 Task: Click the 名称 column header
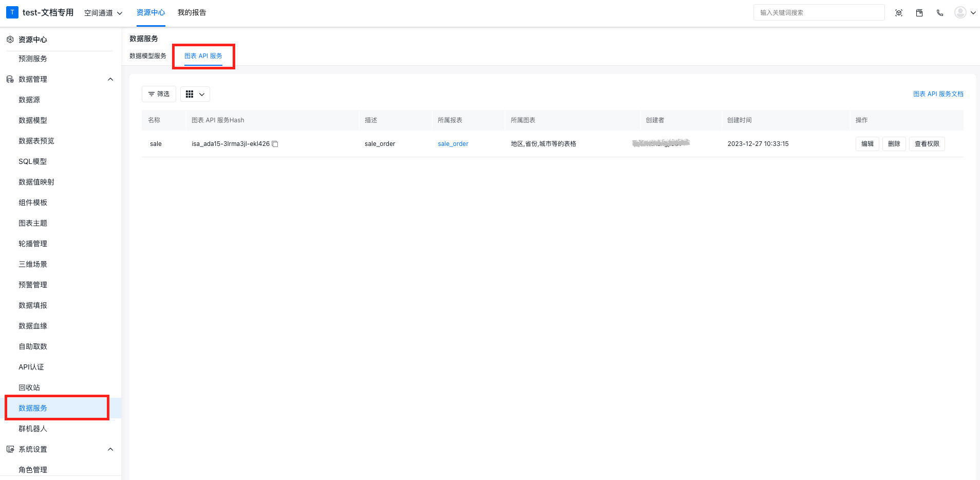click(154, 120)
